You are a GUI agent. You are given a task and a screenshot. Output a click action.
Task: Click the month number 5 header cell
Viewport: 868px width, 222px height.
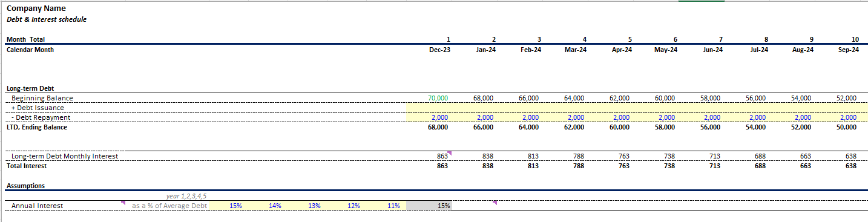tap(630, 39)
